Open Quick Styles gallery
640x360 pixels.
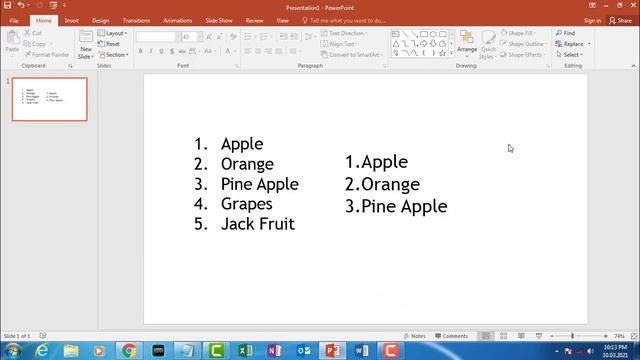[488, 45]
